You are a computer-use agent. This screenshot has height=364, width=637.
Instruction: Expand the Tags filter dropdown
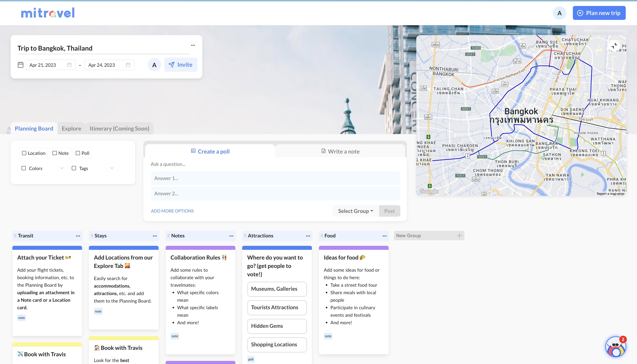coord(112,168)
